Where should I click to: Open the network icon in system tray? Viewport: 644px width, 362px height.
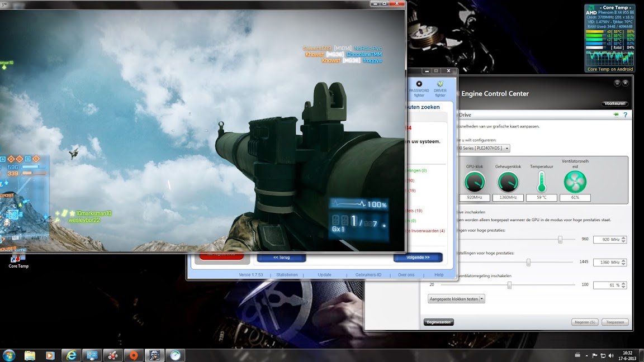click(603, 355)
